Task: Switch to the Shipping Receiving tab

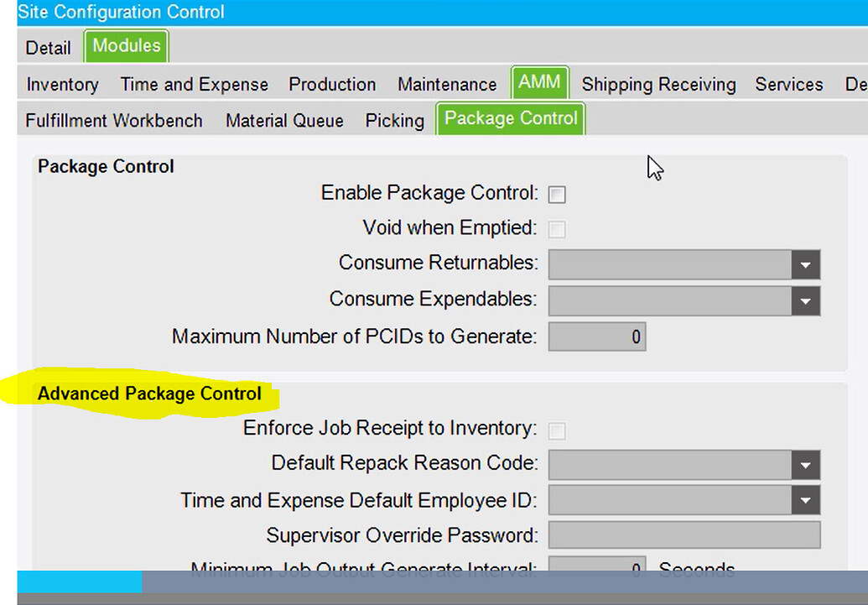Action: (658, 84)
